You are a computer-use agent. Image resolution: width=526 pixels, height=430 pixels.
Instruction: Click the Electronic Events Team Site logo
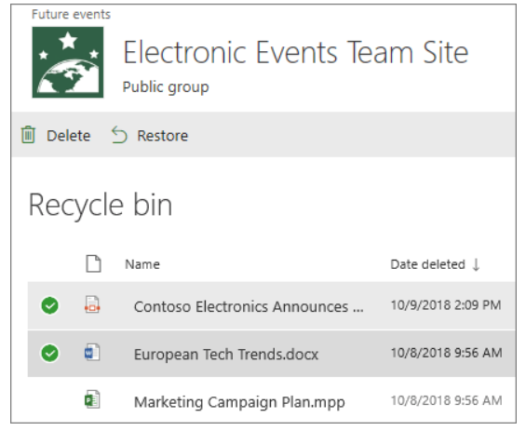coord(68,62)
